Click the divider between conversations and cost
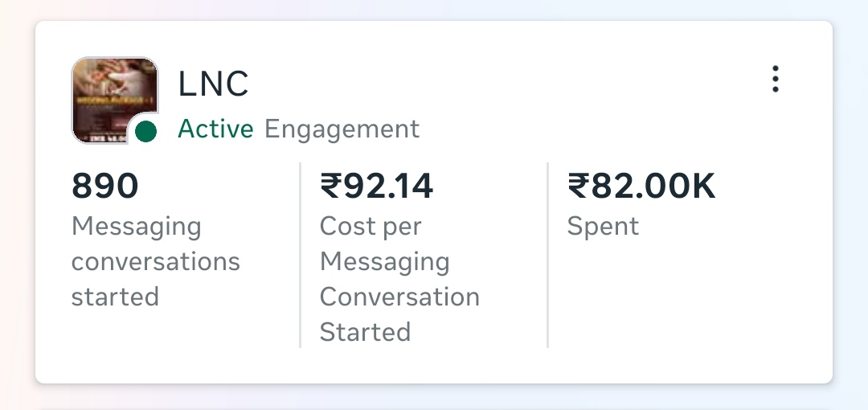This screenshot has height=410, width=868. coord(300,255)
